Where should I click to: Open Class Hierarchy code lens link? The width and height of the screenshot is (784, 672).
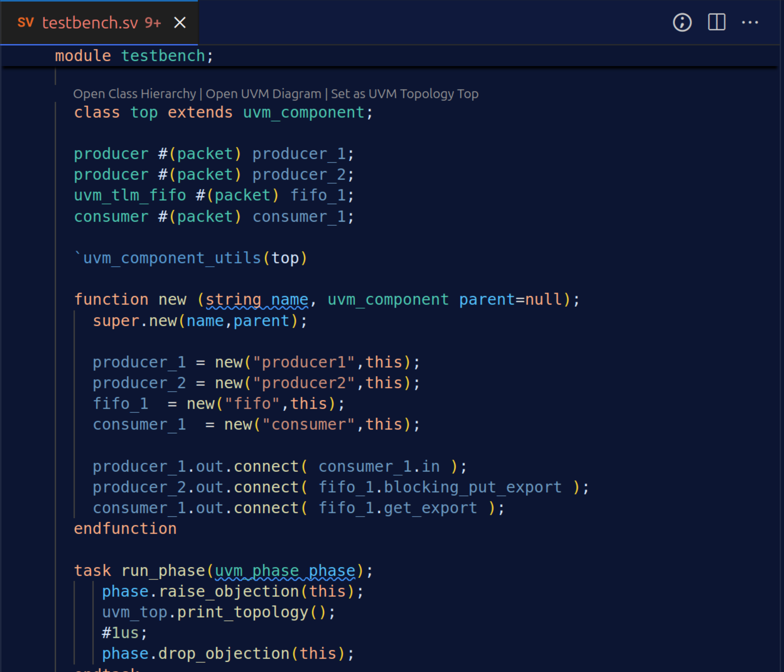[135, 94]
